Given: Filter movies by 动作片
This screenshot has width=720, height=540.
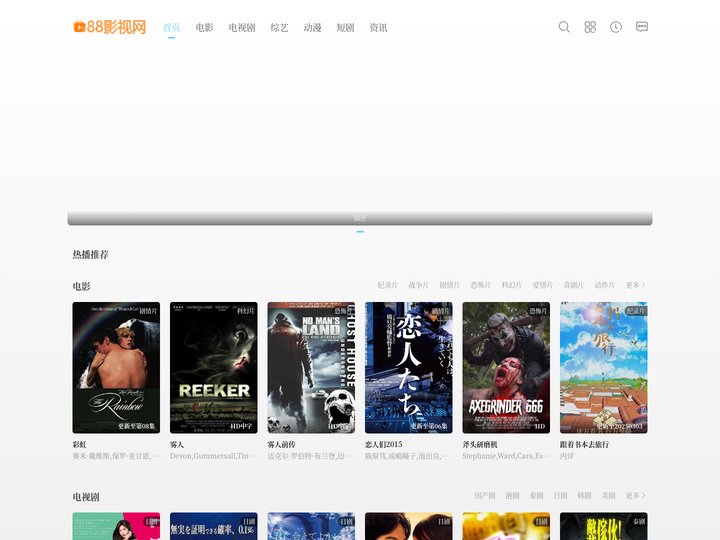Looking at the screenshot, I should coord(605,285).
